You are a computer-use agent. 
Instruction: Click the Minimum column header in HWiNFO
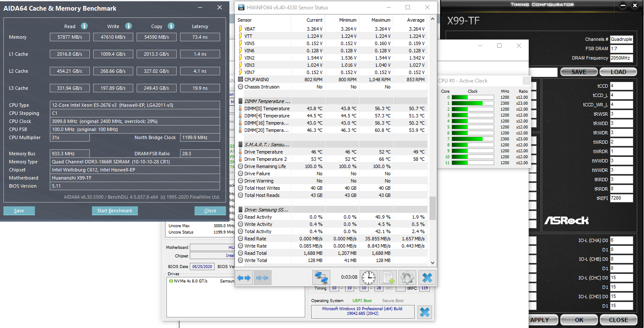coord(348,20)
